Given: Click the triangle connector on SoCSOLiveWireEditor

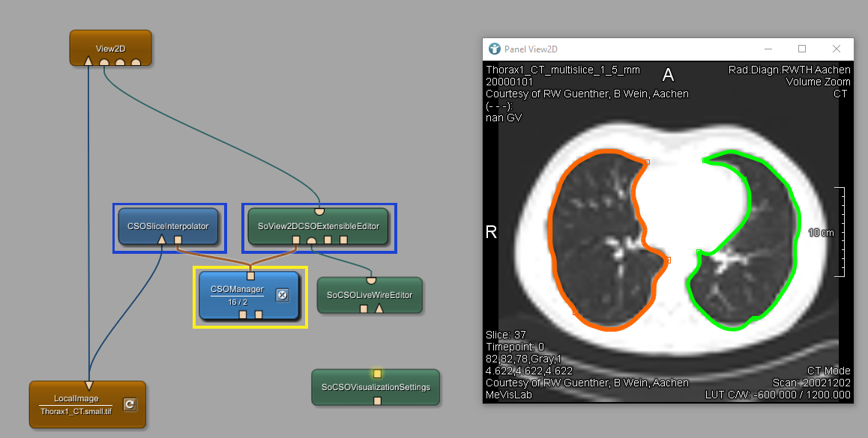Looking at the screenshot, I should [379, 308].
